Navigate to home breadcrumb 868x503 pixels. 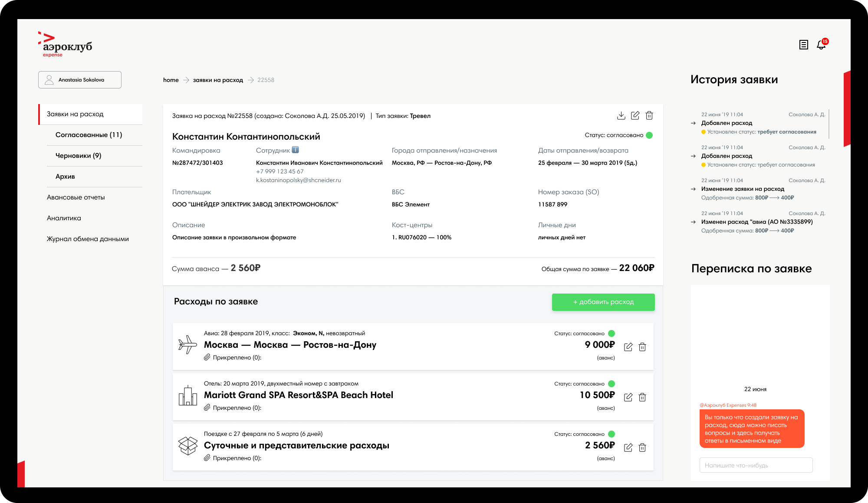click(x=171, y=80)
